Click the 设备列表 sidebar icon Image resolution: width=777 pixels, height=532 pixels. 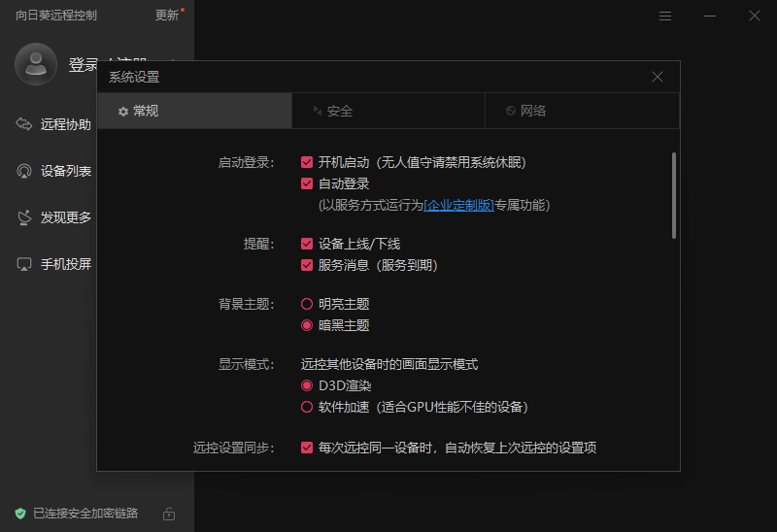click(x=23, y=171)
